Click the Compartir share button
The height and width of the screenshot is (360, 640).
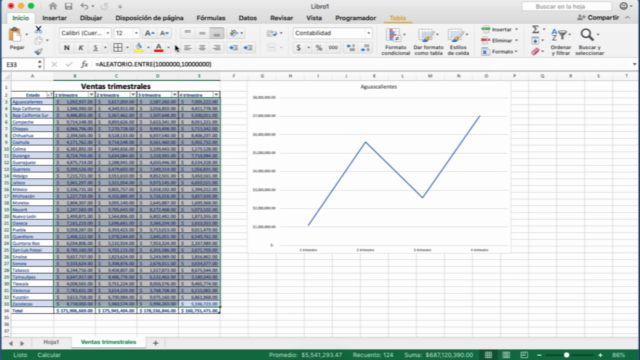(598, 18)
